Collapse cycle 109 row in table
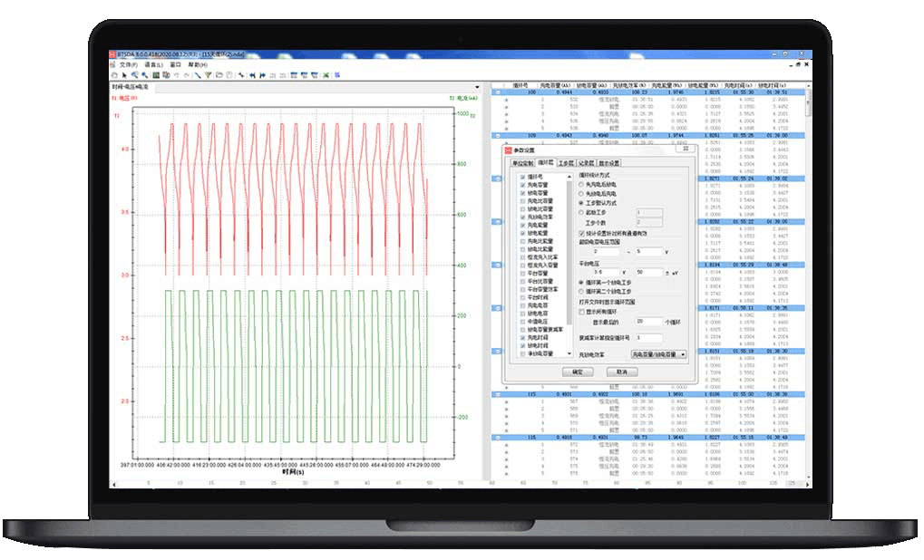This screenshot has width=924, height=560. [497, 135]
